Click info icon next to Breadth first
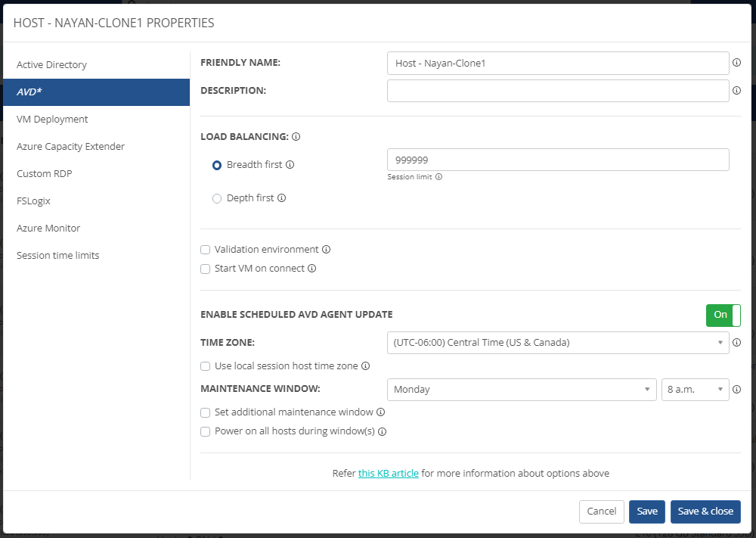756x538 pixels. (x=290, y=165)
